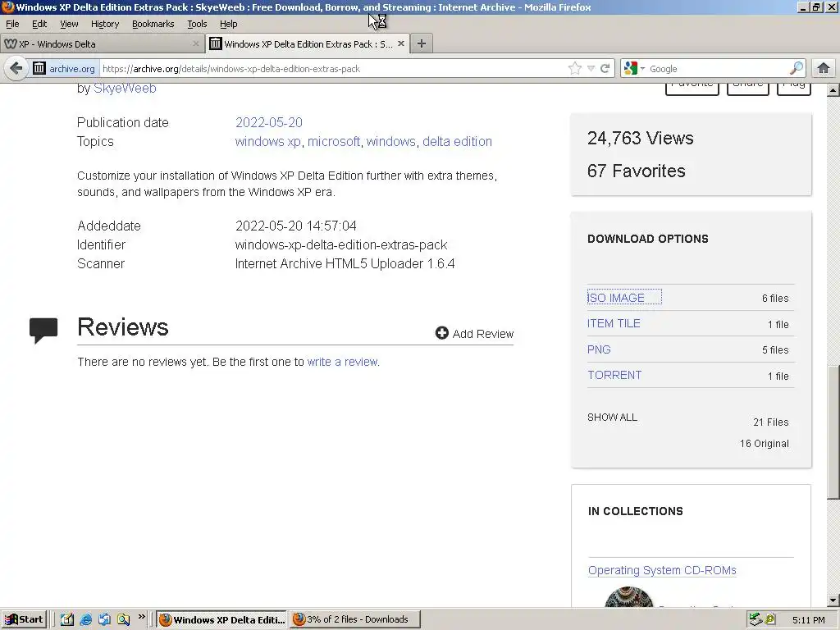Click the search magnifier icon

pyautogui.click(x=796, y=69)
